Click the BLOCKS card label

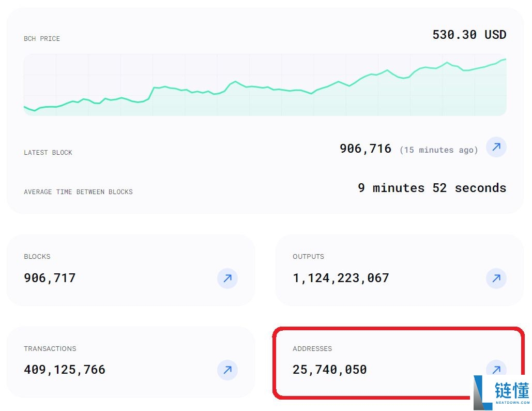37,257
